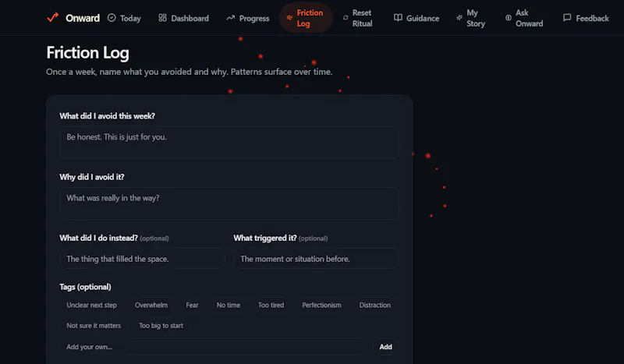Click the Dashboard grid icon
The image size is (624, 364).
click(x=162, y=18)
